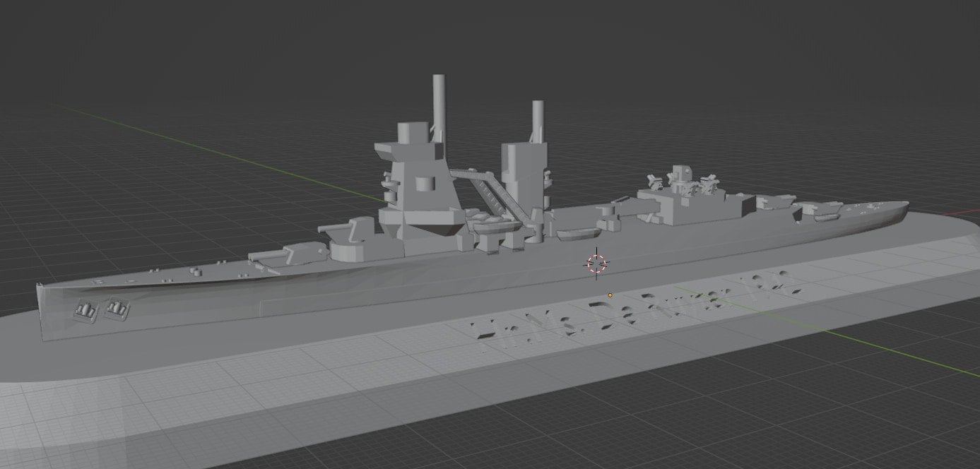The height and width of the screenshot is (469, 980).
Task: Click the orange object origin dot
Action: tap(609, 295)
